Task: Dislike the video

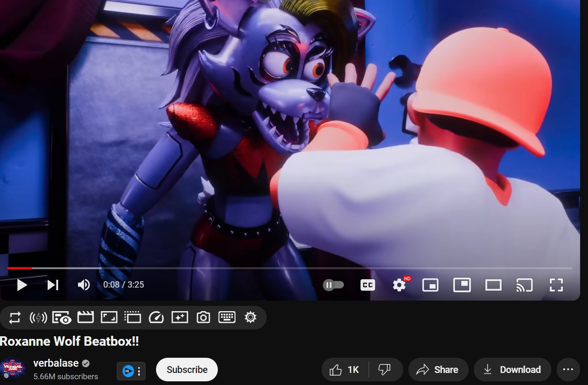Action: (x=385, y=370)
